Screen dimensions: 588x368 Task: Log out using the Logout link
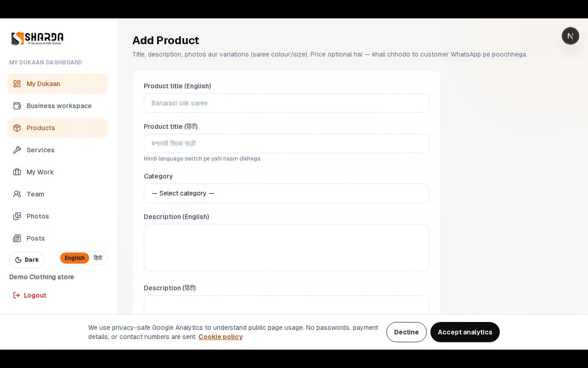click(29, 295)
